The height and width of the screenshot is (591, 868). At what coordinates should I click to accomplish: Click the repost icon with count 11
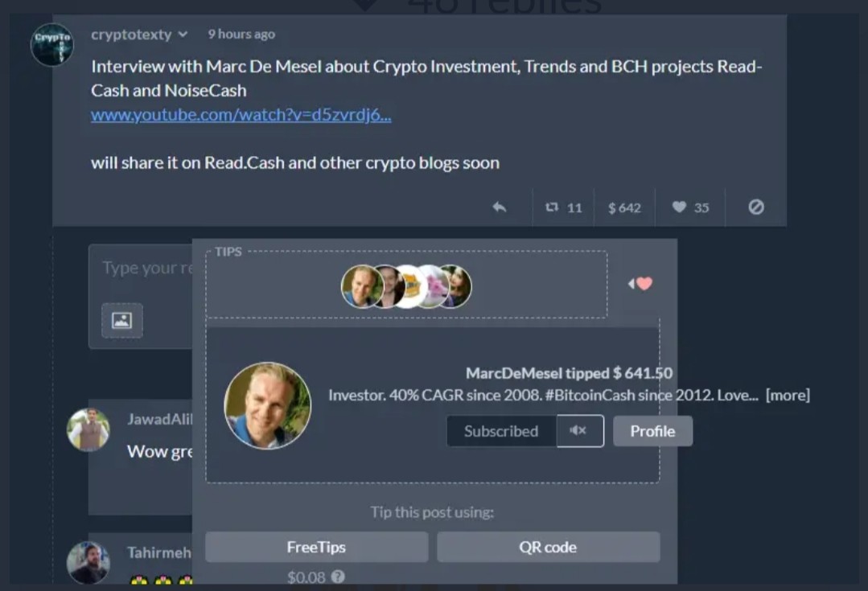(x=564, y=207)
